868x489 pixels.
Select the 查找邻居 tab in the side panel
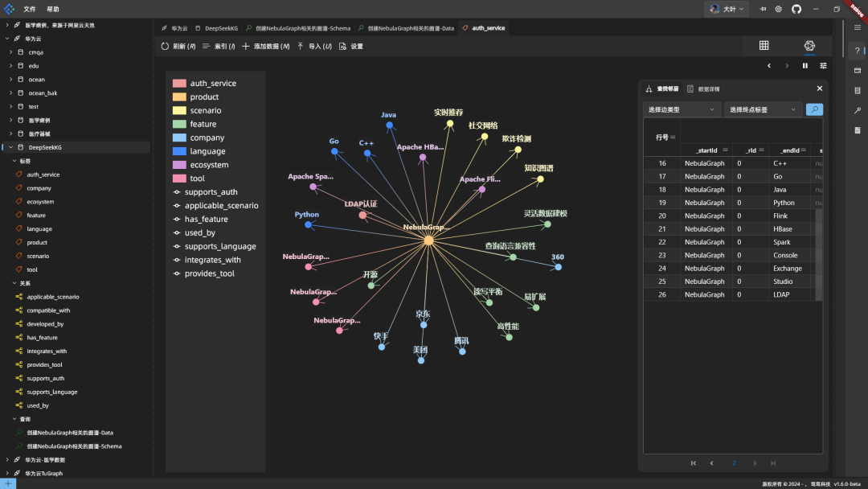[662, 88]
